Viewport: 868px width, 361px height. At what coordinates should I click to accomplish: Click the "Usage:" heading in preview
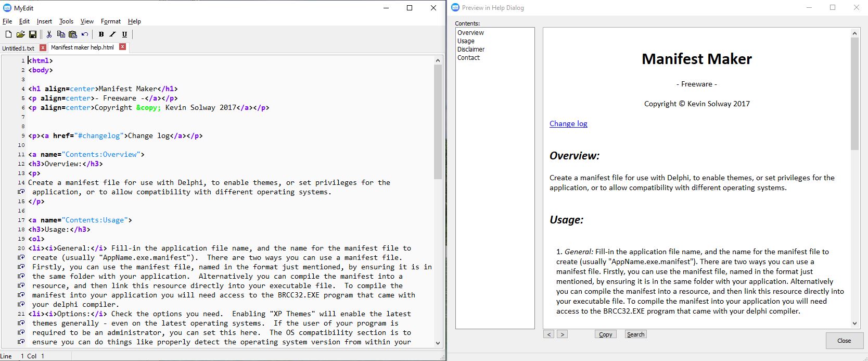(x=566, y=220)
